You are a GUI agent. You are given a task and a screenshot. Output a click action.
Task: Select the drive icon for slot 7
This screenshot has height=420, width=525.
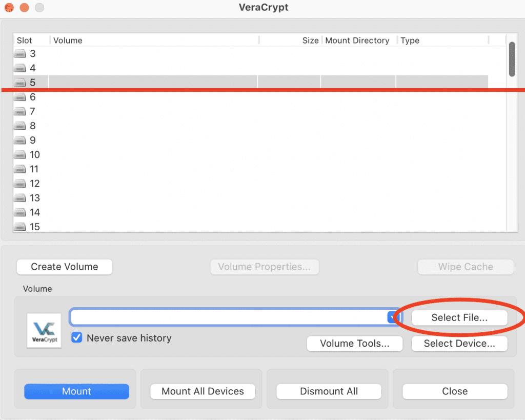coord(20,111)
